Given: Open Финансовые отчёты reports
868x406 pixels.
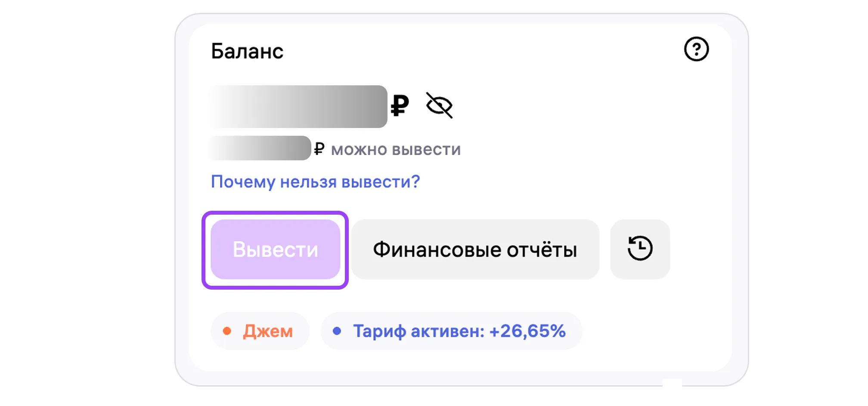Looking at the screenshot, I should click(x=475, y=250).
